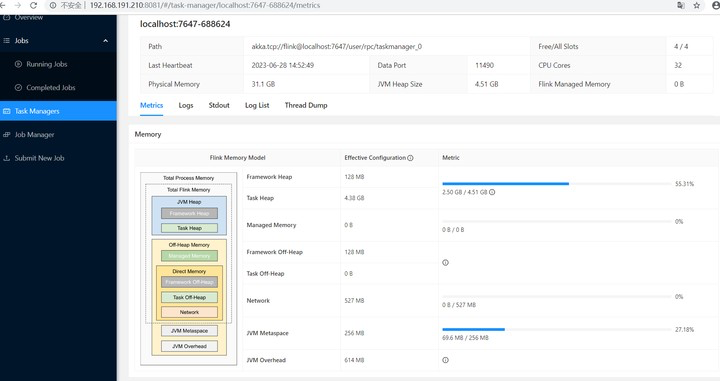Switch to the Thread Dump tab
Viewport: 720px width, 381px height.
(x=306, y=105)
